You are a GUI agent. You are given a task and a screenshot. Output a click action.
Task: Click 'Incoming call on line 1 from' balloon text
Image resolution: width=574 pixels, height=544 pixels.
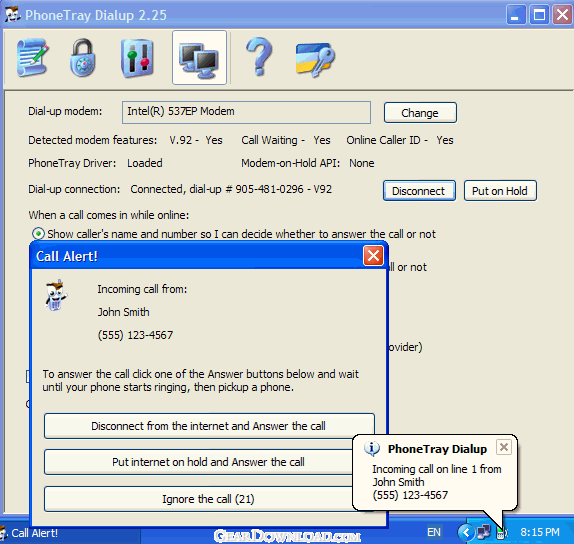[437, 469]
